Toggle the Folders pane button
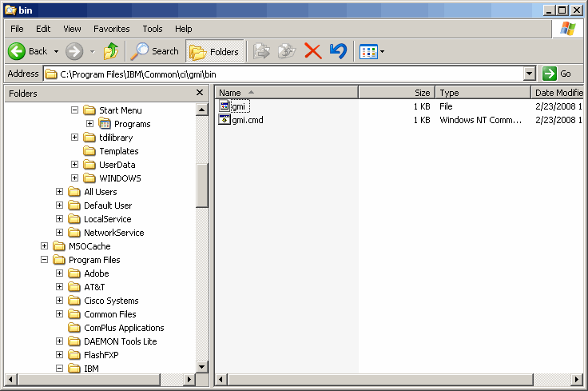The image size is (588, 391). pos(215,51)
